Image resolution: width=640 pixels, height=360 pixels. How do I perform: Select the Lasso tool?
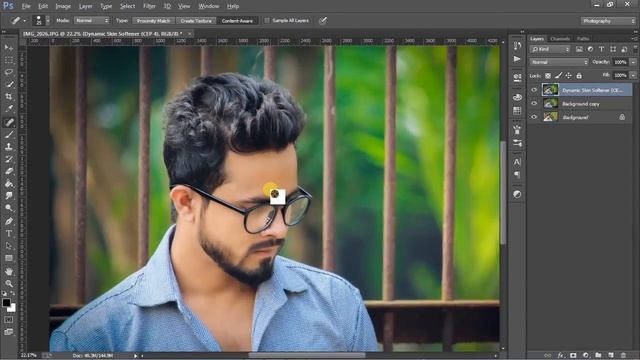[x=9, y=72]
